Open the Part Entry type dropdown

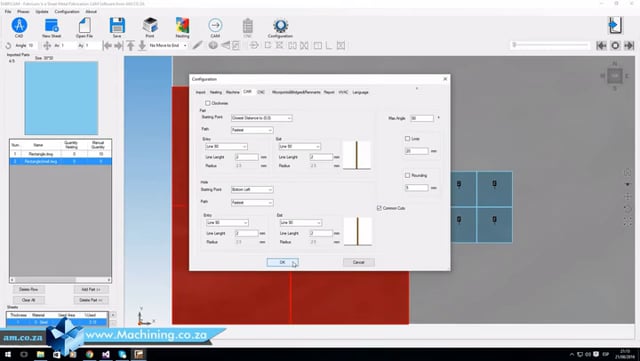coord(226,146)
